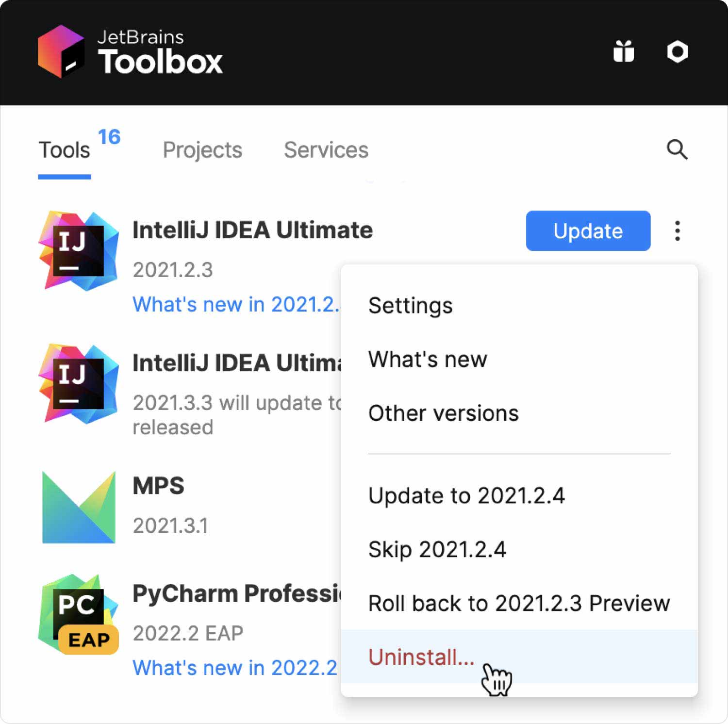
Task: Switch to the Projects tab
Action: pyautogui.click(x=202, y=150)
